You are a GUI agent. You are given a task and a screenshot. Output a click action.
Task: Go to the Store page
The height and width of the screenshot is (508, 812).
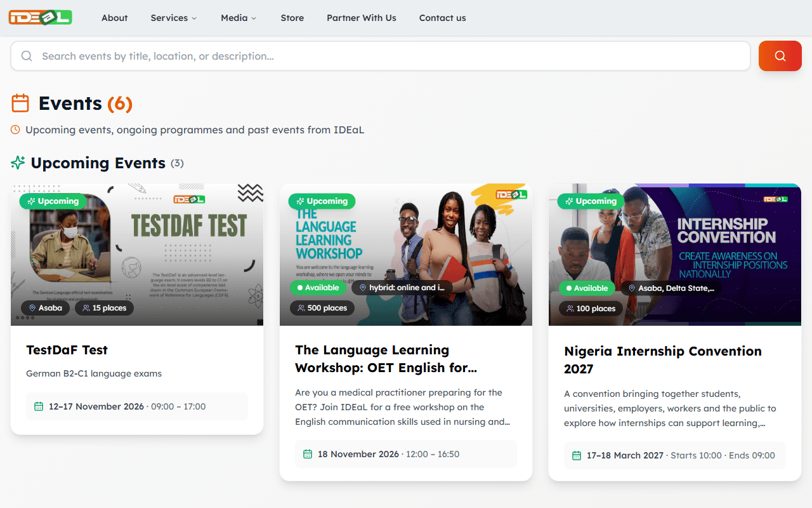coord(292,18)
